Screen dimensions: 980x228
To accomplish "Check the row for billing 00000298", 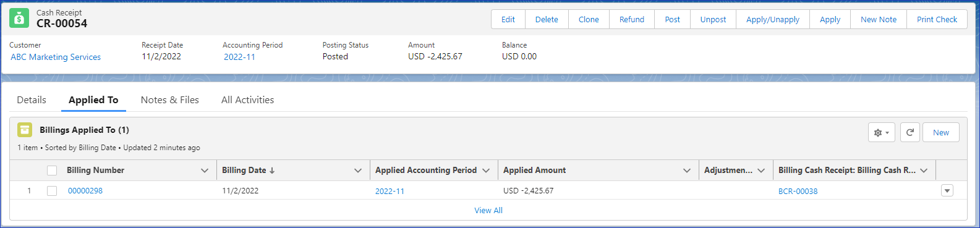I will pyautogui.click(x=52, y=191).
